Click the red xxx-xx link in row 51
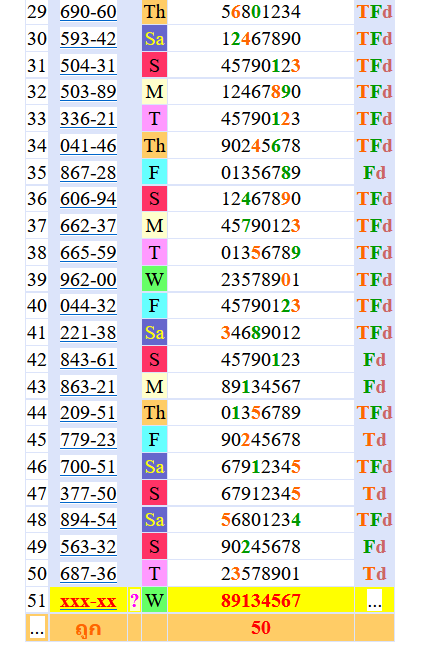Viewport: 426px width, 659px height. 88,601
